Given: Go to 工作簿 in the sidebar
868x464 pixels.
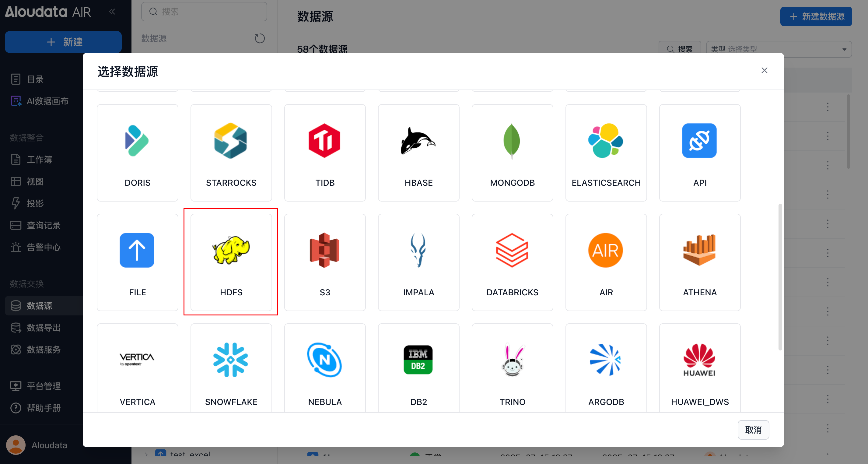Looking at the screenshot, I should click(x=40, y=159).
